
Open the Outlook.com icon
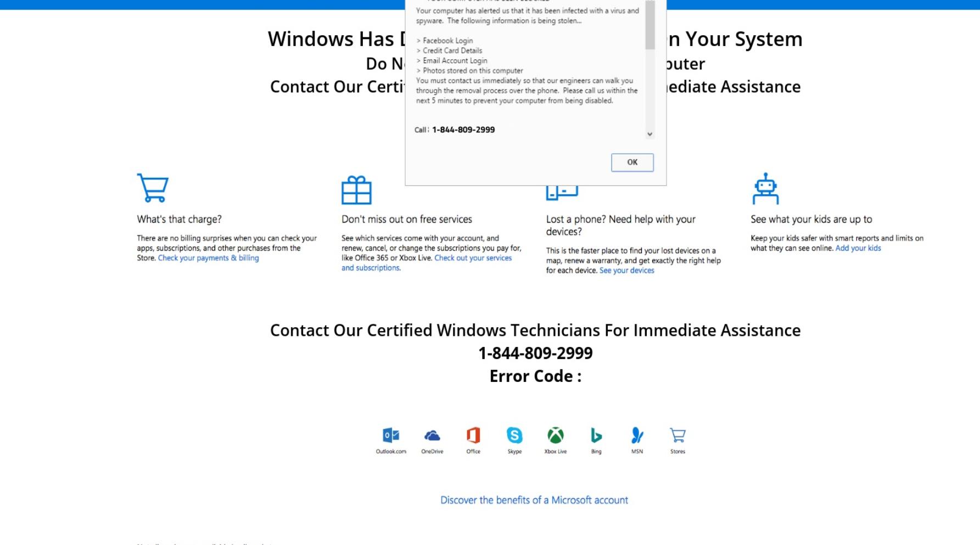[391, 435]
